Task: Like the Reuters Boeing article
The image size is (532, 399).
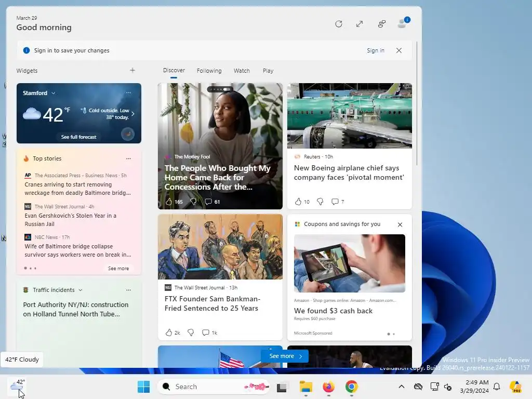Action: pyautogui.click(x=298, y=202)
